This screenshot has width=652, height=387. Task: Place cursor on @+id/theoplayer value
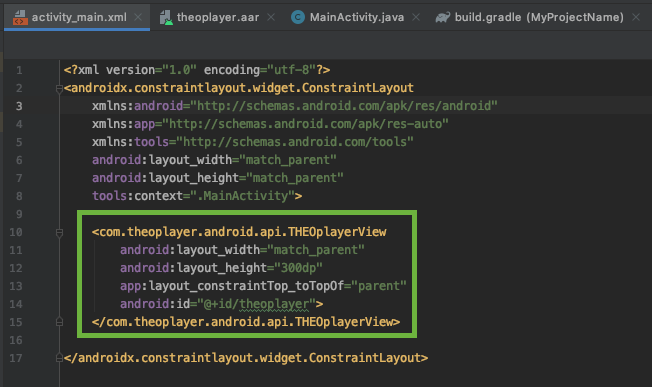pos(257,304)
